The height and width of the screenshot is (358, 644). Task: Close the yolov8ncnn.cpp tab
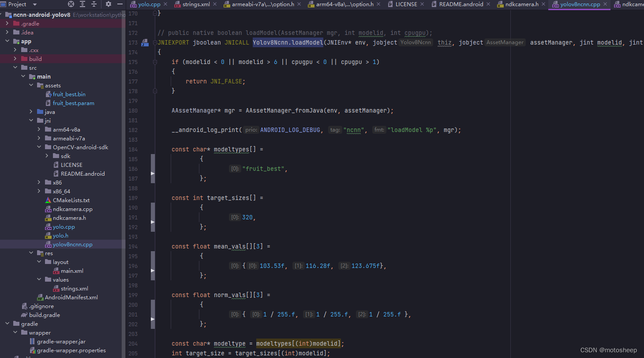click(x=605, y=4)
